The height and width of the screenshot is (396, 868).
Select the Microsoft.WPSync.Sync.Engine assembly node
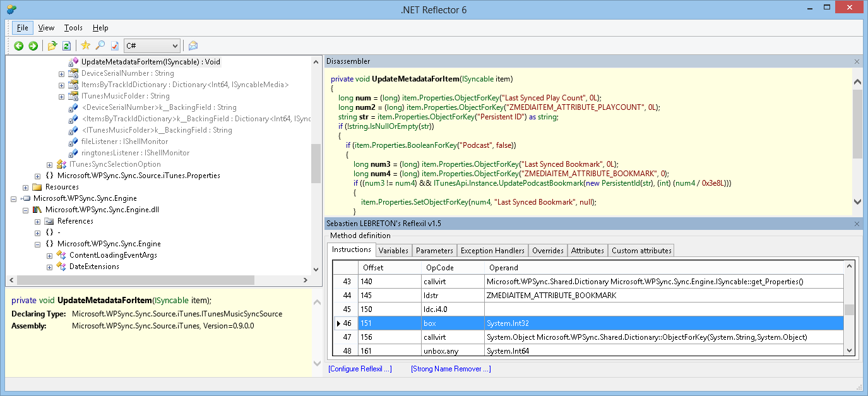tap(85, 198)
